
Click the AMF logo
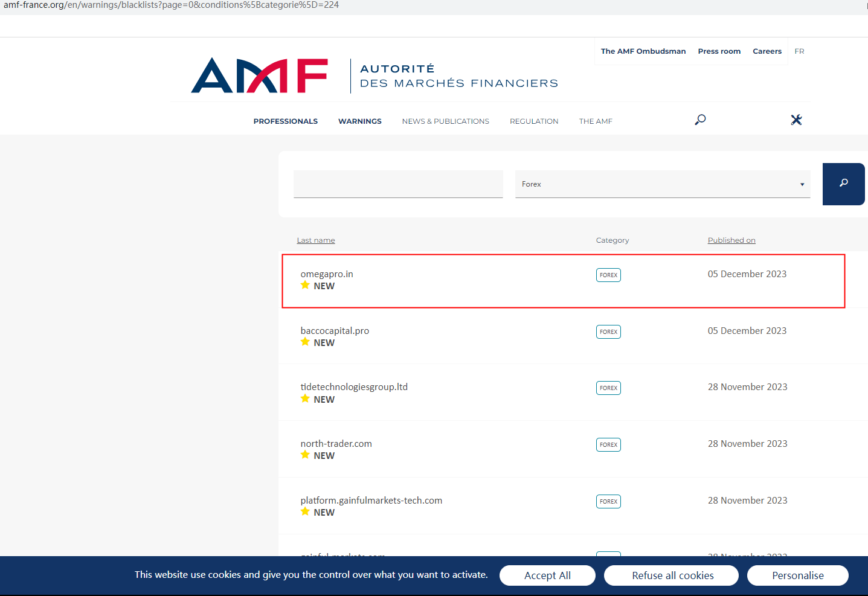click(260, 75)
